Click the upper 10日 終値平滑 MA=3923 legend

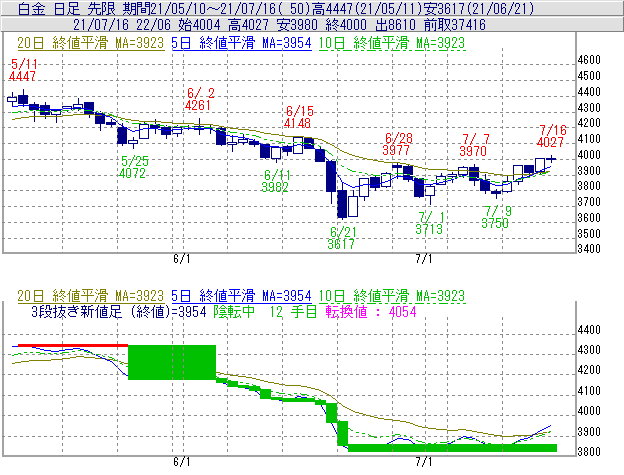click(x=392, y=43)
